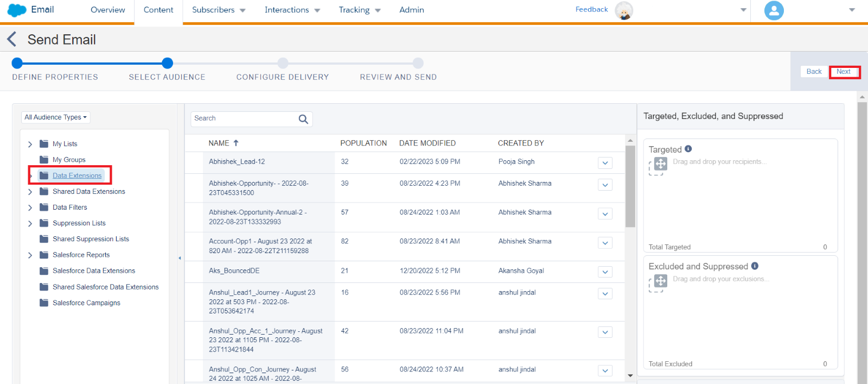The height and width of the screenshot is (384, 868).
Task: Click the Shared Salesforce Data Extensions folder icon
Action: [44, 287]
